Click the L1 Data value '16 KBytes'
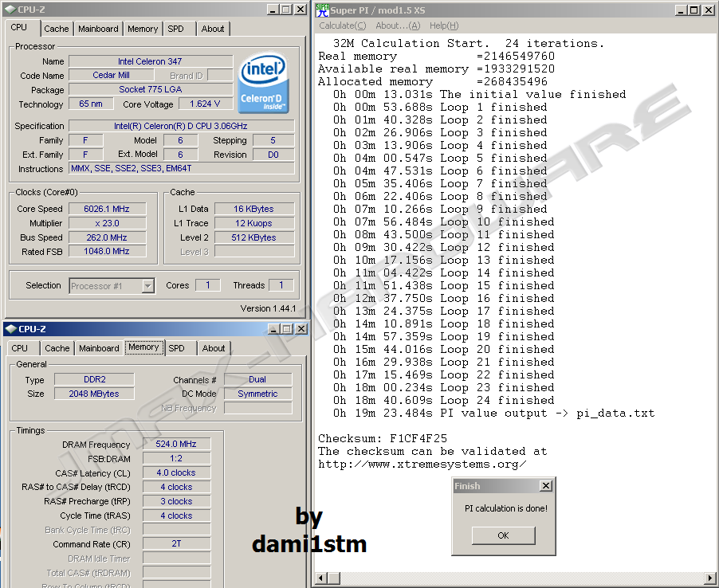Screen dimensions: 719x588 (254, 209)
